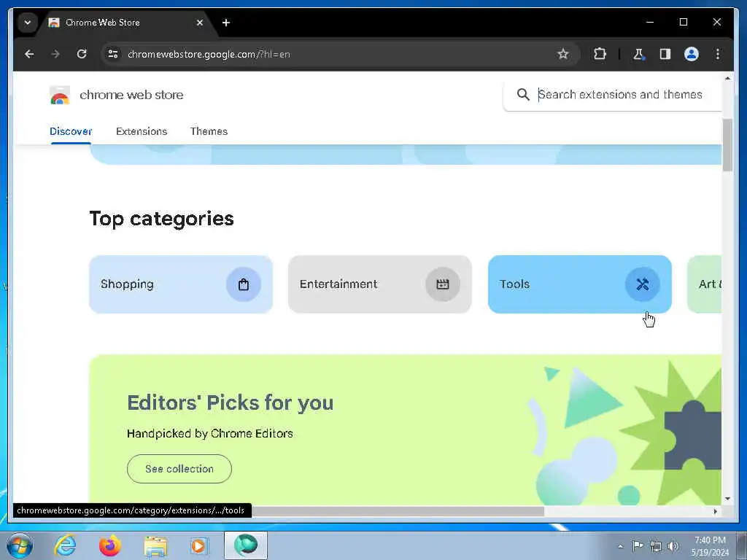The height and width of the screenshot is (560, 747).
Task: Switch to the Extensions tab
Action: [142, 131]
